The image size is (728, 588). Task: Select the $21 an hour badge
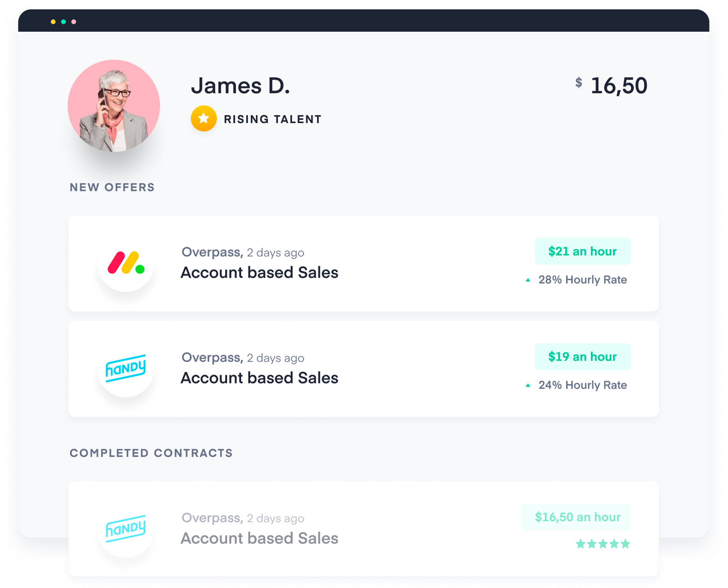click(583, 252)
